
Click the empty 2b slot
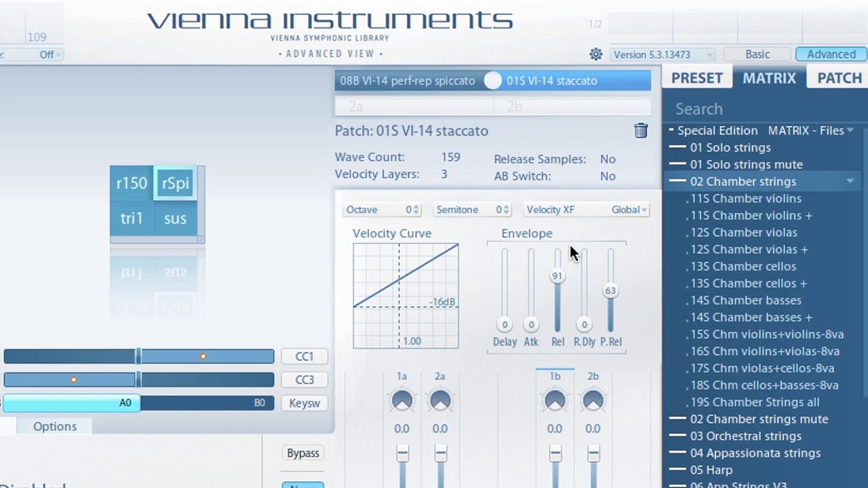coord(572,106)
